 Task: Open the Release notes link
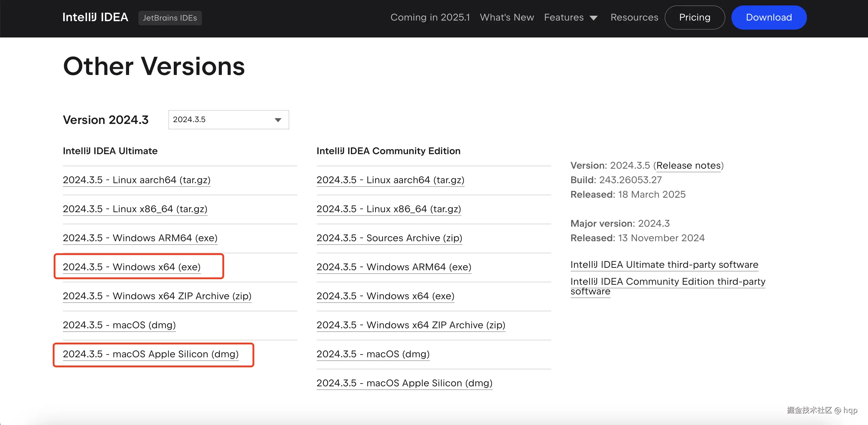point(688,165)
